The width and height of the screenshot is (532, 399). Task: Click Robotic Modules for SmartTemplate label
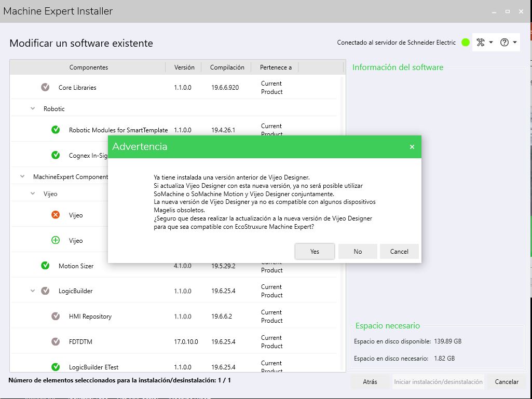click(118, 130)
